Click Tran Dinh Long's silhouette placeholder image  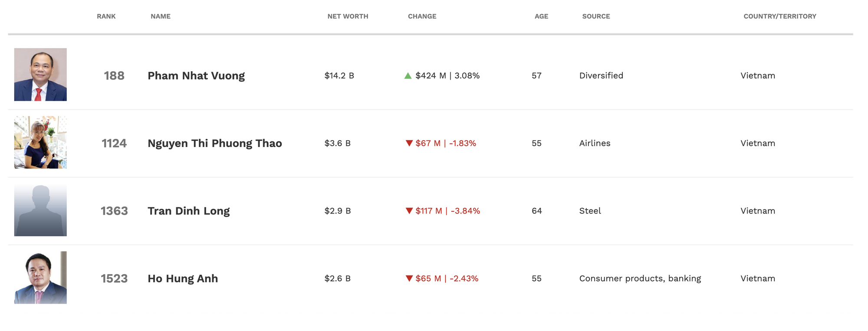point(40,210)
